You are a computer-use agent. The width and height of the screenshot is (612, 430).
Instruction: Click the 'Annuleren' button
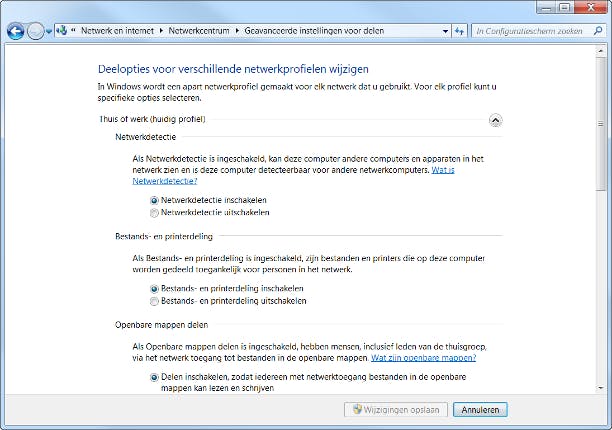point(480,410)
